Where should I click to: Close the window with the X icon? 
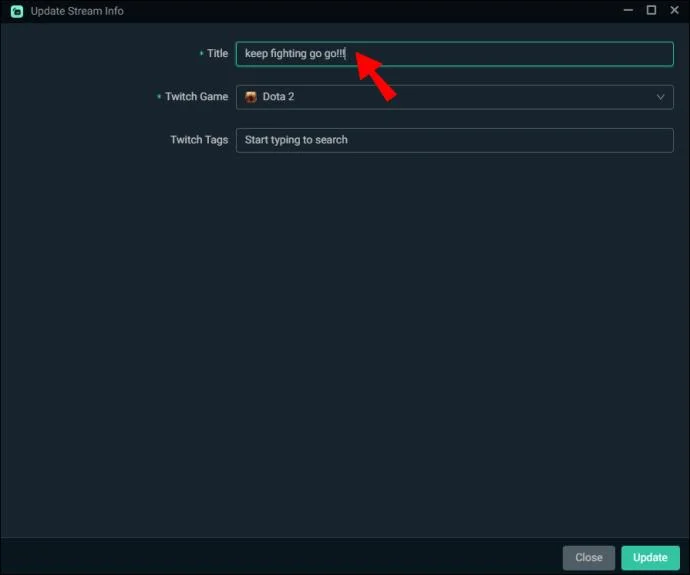click(675, 10)
